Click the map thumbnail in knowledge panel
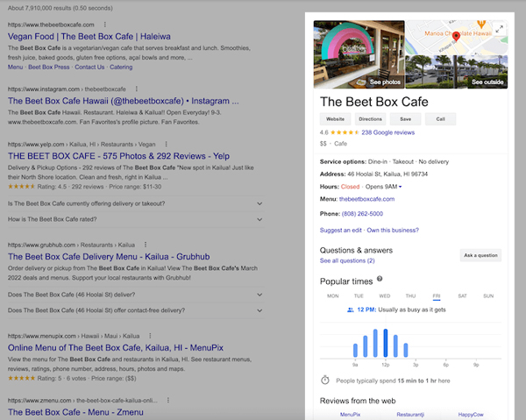Viewport: 526px width, 420px height. pyautogui.click(x=457, y=37)
